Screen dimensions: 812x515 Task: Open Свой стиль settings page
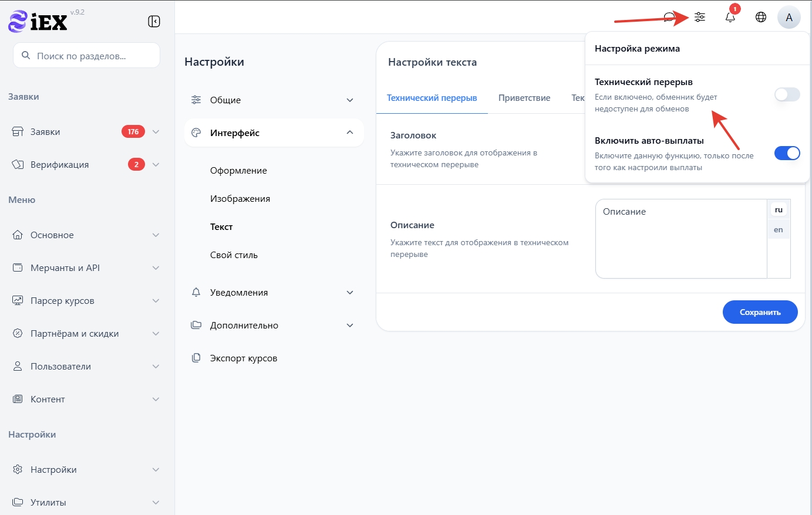coord(234,255)
